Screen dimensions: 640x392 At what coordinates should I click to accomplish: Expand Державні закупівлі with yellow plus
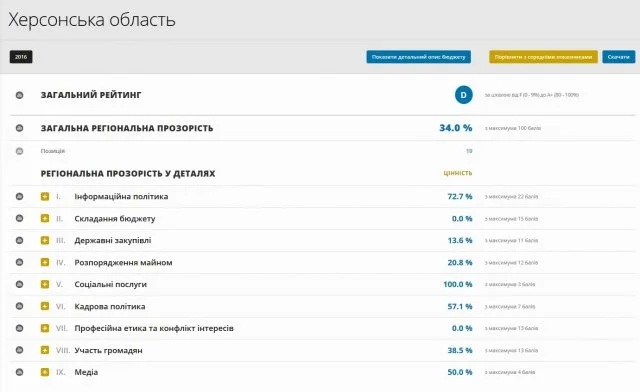point(45,241)
